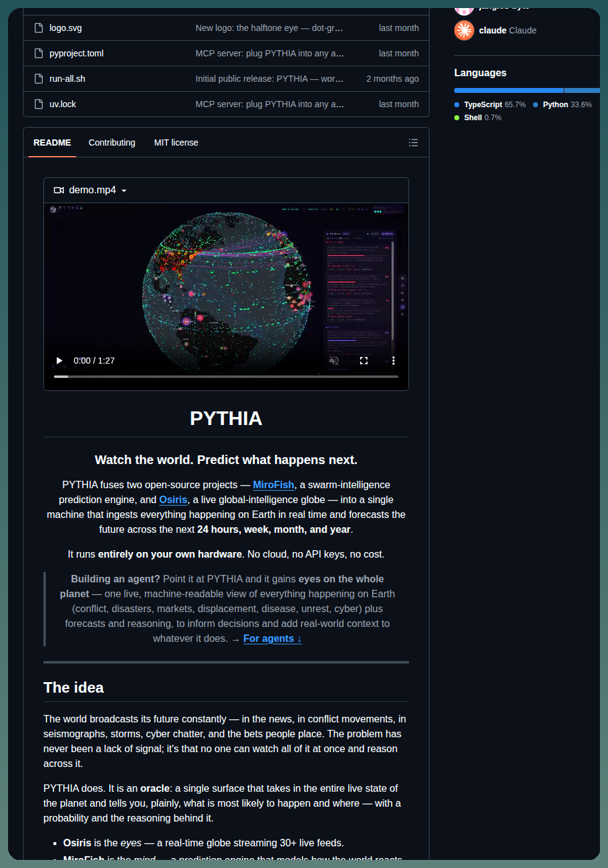
Task: Open the README outline list icon
Action: tap(413, 142)
